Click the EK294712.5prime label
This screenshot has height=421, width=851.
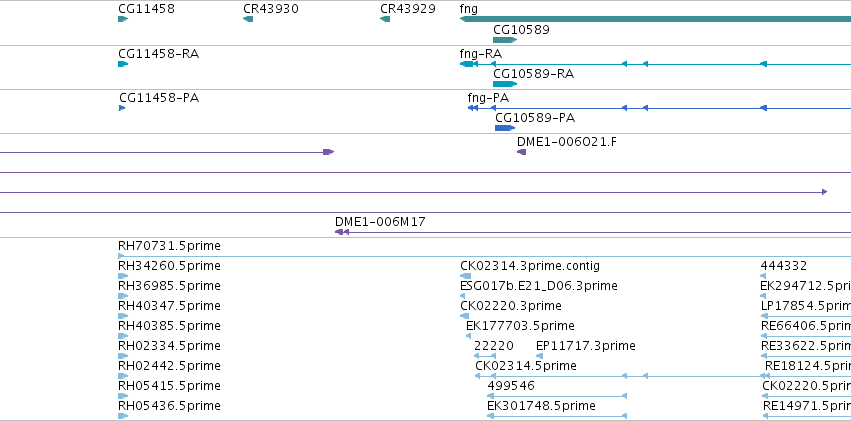click(x=805, y=286)
